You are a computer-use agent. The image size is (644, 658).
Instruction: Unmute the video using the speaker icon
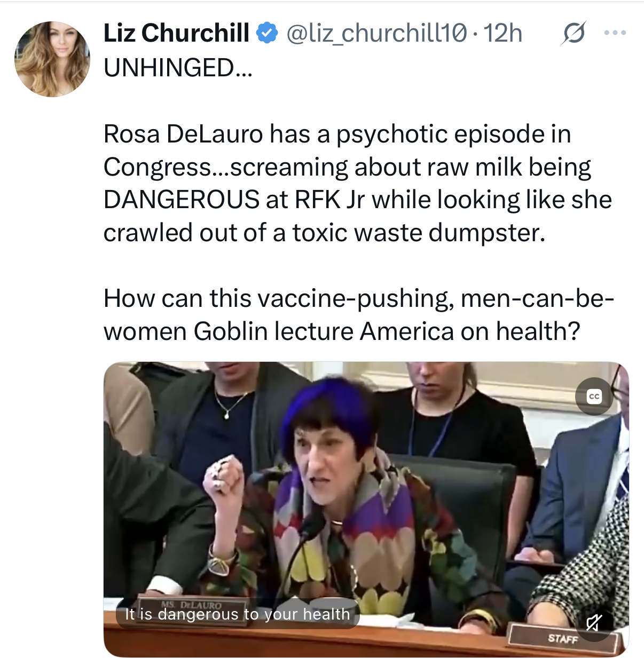click(594, 622)
